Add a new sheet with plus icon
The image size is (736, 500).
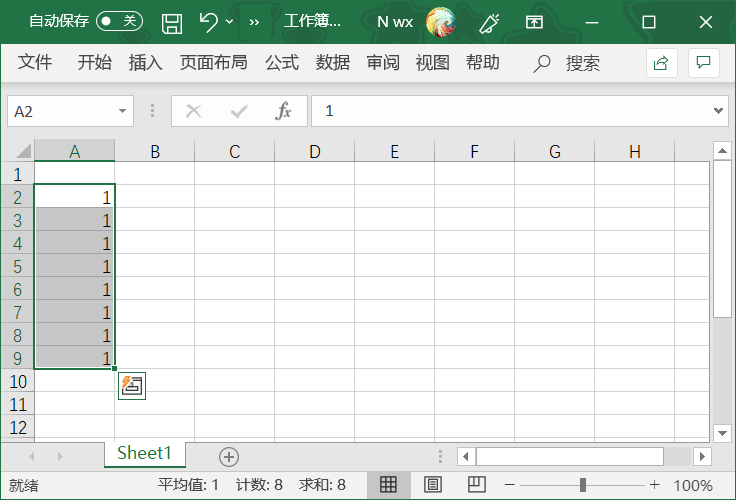tap(229, 457)
